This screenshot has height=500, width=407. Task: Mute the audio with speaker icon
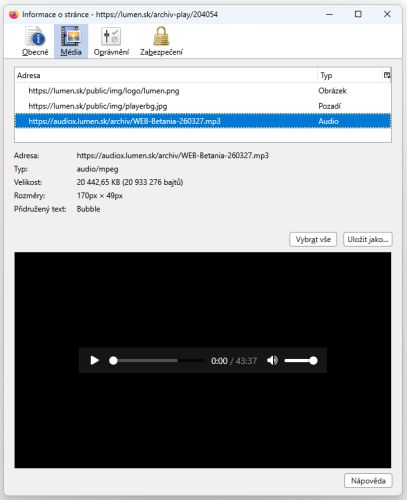coord(272,360)
